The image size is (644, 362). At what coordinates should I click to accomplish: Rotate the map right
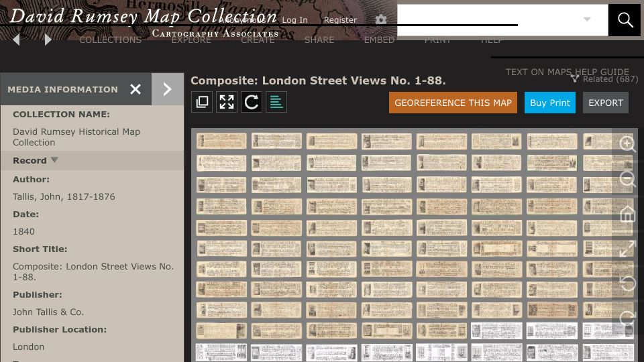pyautogui.click(x=627, y=318)
